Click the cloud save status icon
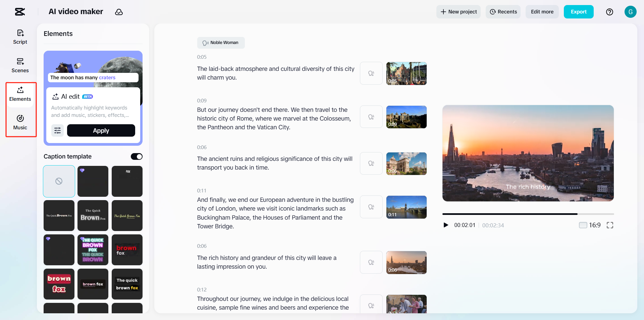The image size is (644, 320). [119, 12]
